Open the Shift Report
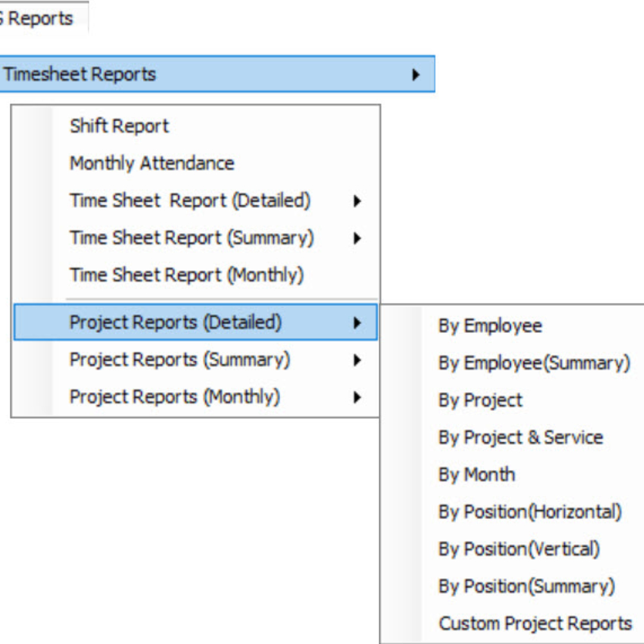This screenshot has height=644, width=644. click(119, 126)
